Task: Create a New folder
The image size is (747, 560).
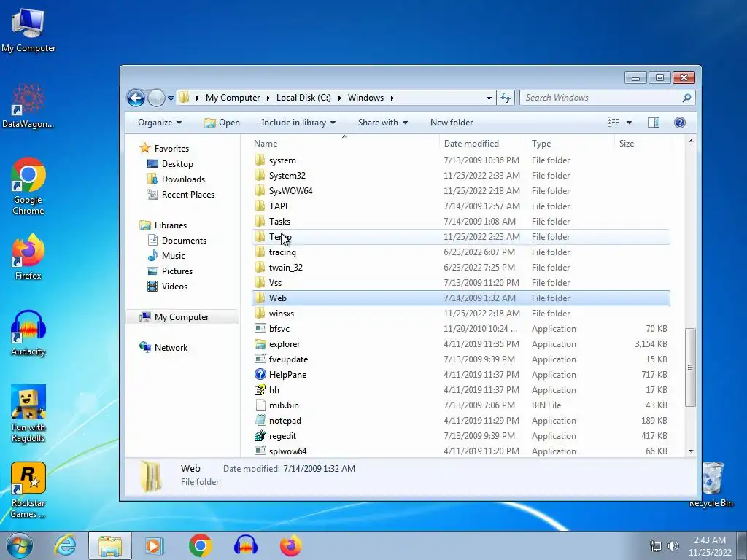Action: [x=452, y=122]
